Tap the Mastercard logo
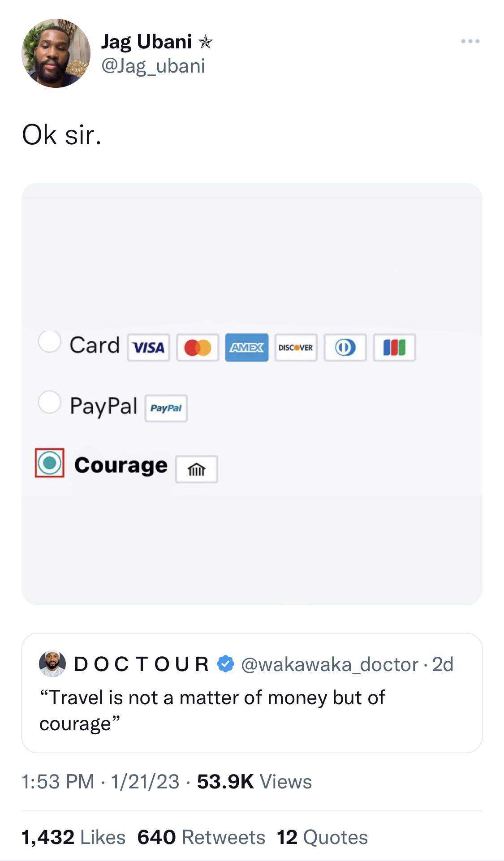 coord(198,347)
